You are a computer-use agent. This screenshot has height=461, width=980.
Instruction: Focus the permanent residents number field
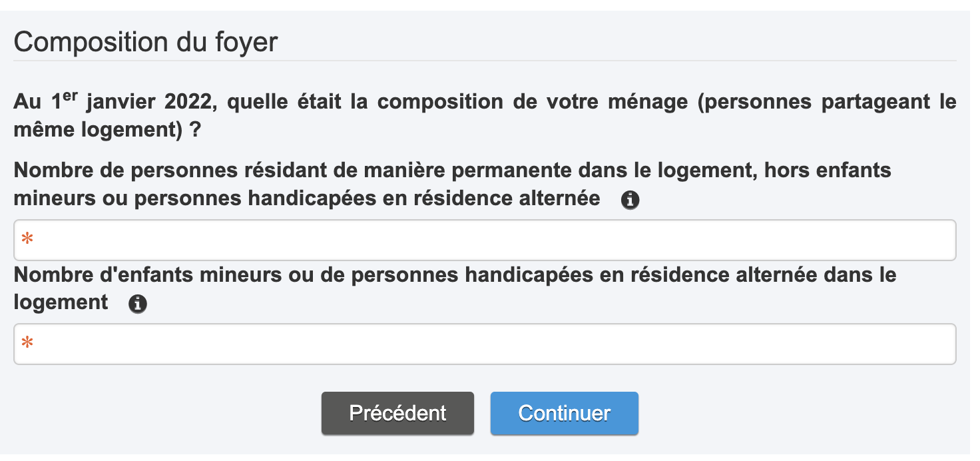pyautogui.click(x=485, y=240)
